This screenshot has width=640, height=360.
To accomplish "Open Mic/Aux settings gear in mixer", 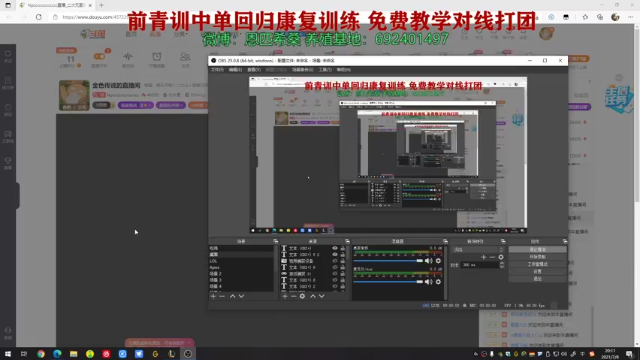I will (x=438, y=282).
